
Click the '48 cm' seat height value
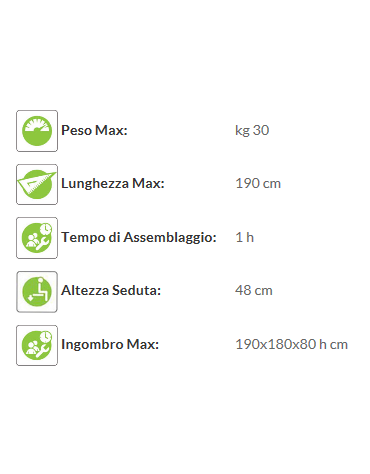coord(254,290)
